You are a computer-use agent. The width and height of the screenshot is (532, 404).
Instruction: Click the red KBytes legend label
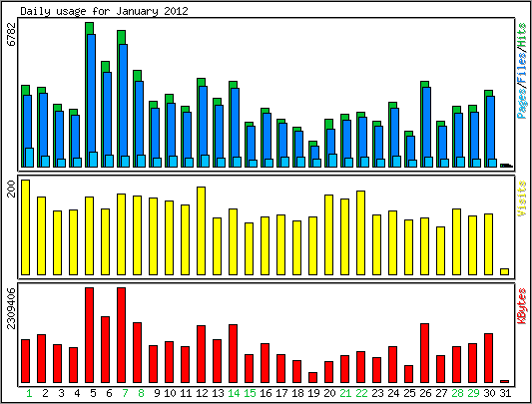(x=522, y=306)
